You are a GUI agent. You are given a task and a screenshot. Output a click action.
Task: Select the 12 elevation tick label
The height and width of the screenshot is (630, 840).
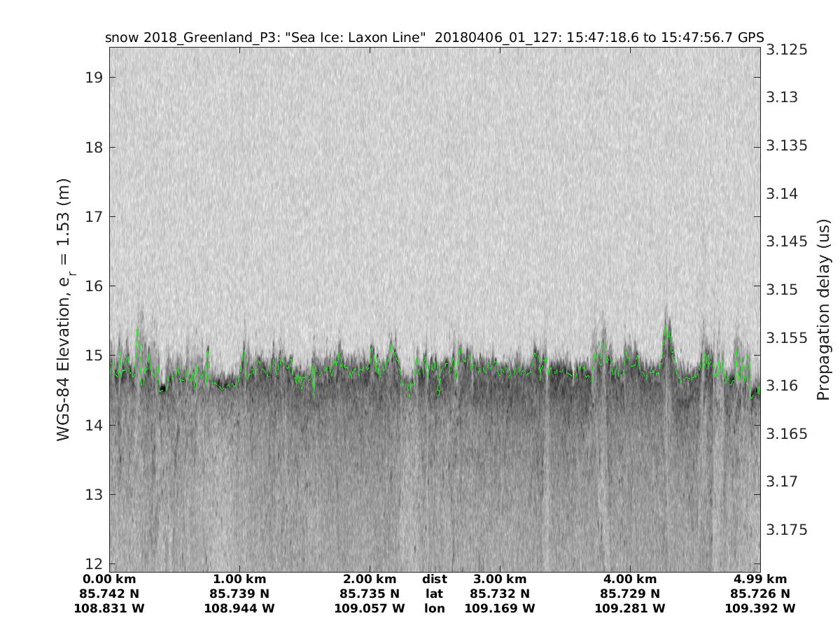[94, 564]
